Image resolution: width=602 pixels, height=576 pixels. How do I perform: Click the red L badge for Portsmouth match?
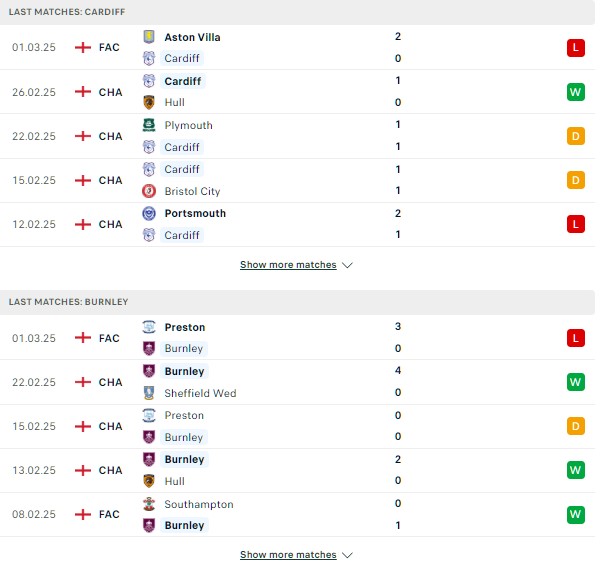576,224
